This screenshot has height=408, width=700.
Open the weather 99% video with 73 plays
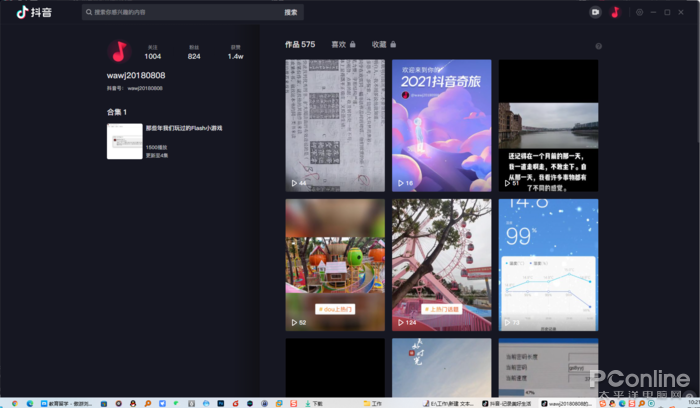pyautogui.click(x=548, y=265)
